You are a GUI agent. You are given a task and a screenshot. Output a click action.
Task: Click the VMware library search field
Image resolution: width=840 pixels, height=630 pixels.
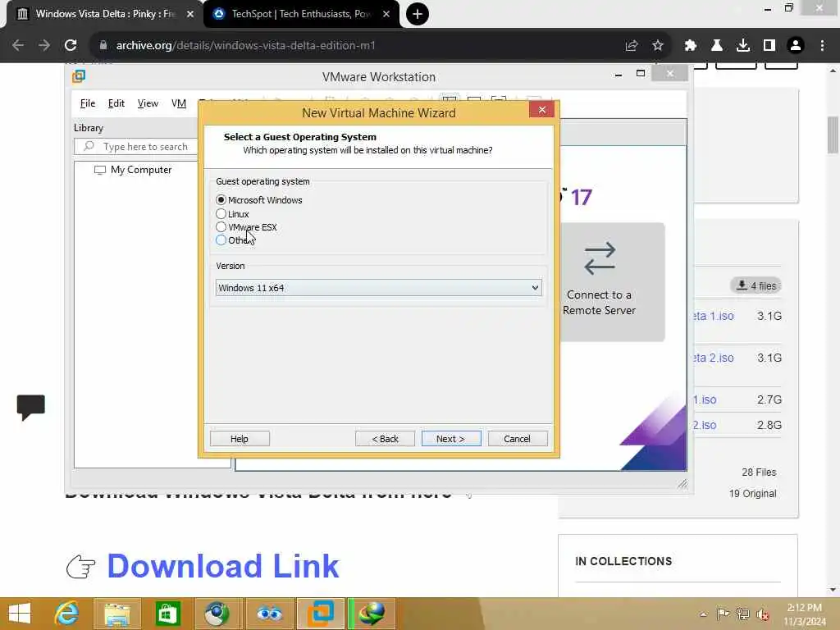pos(137,146)
